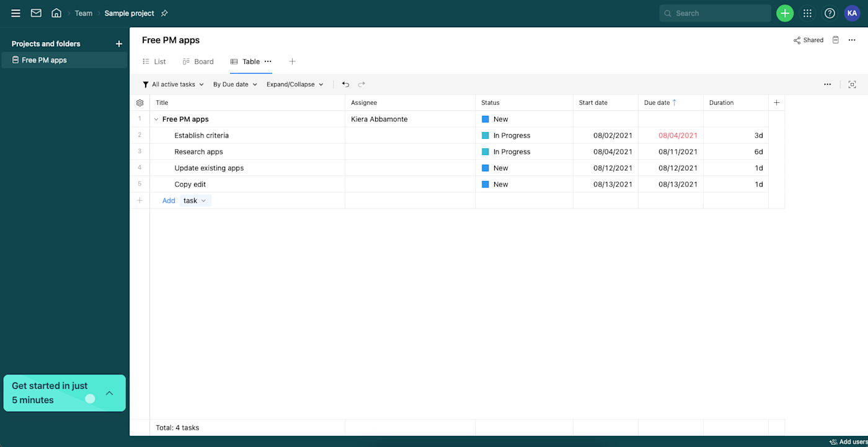This screenshot has width=868, height=447.
Task: Pin the Sample project with pin icon
Action: (164, 13)
